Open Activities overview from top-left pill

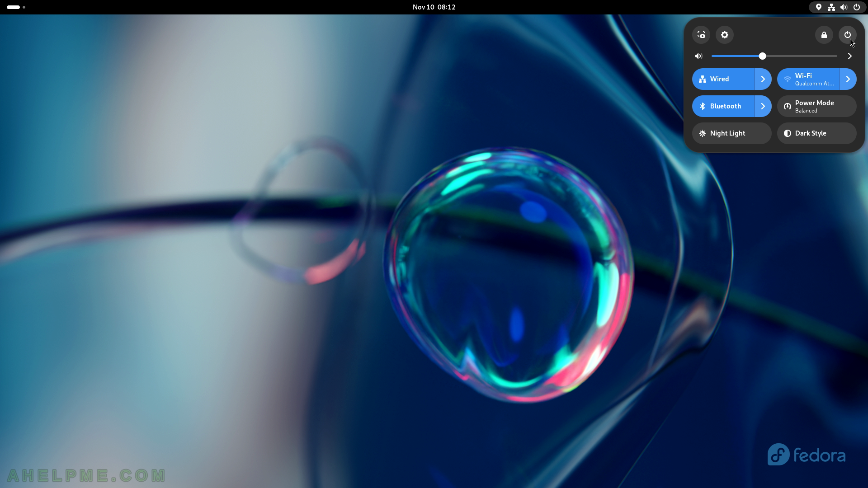tap(16, 7)
